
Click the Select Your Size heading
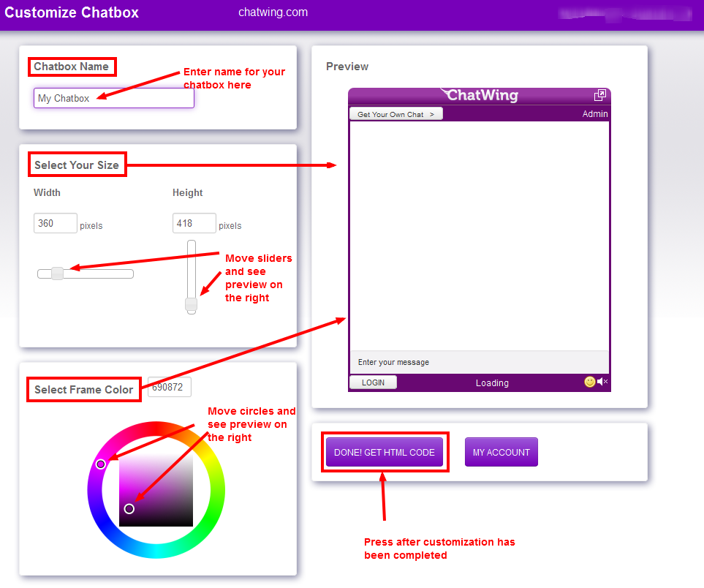click(77, 165)
